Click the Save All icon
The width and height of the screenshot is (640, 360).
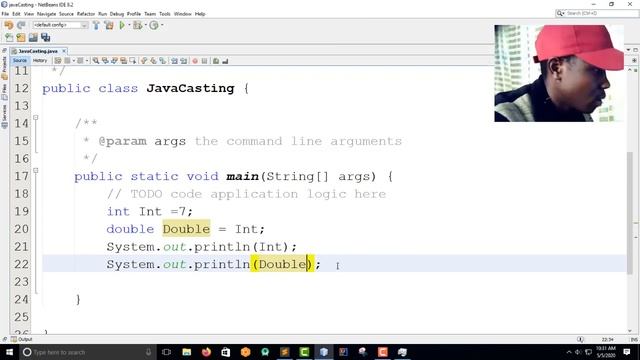point(45,38)
